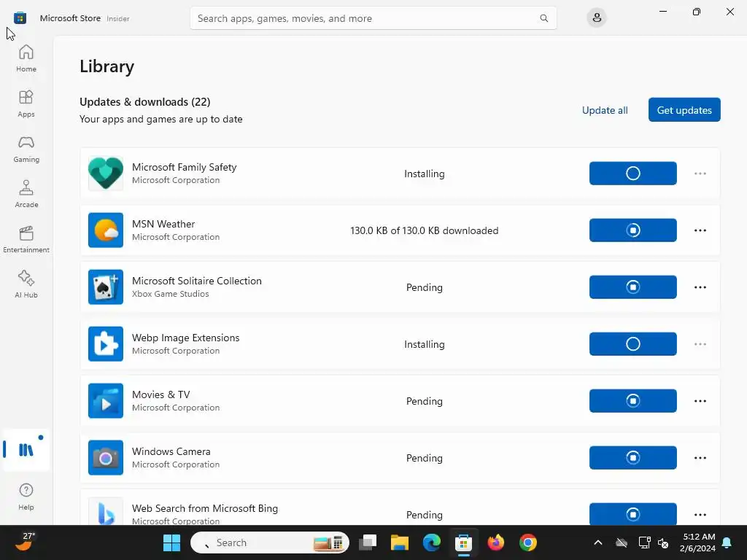Open the AI Hub section
The image size is (747, 560).
coord(26,284)
